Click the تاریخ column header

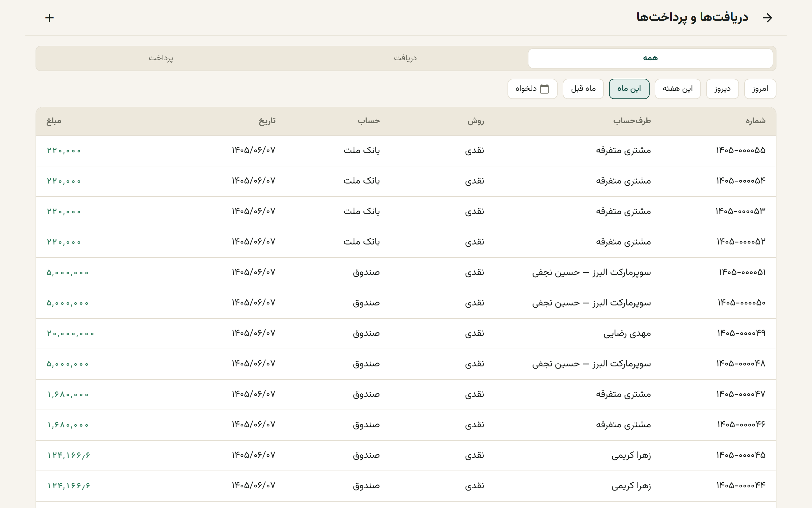[x=267, y=121]
